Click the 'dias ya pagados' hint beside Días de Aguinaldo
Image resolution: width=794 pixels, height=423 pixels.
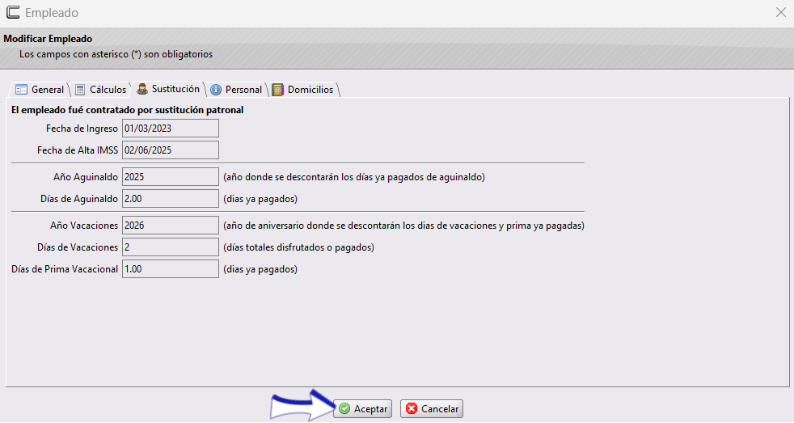pos(260,199)
